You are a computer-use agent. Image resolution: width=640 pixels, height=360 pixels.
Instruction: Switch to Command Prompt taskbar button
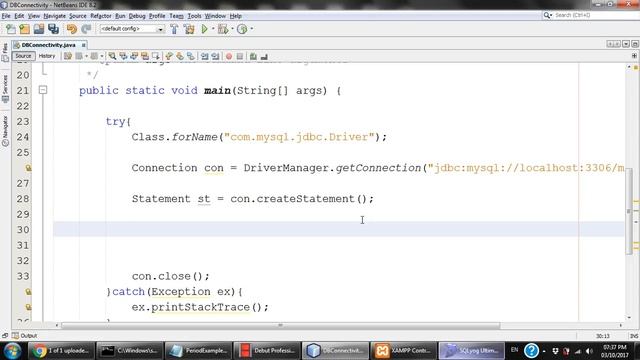[x=129, y=351]
